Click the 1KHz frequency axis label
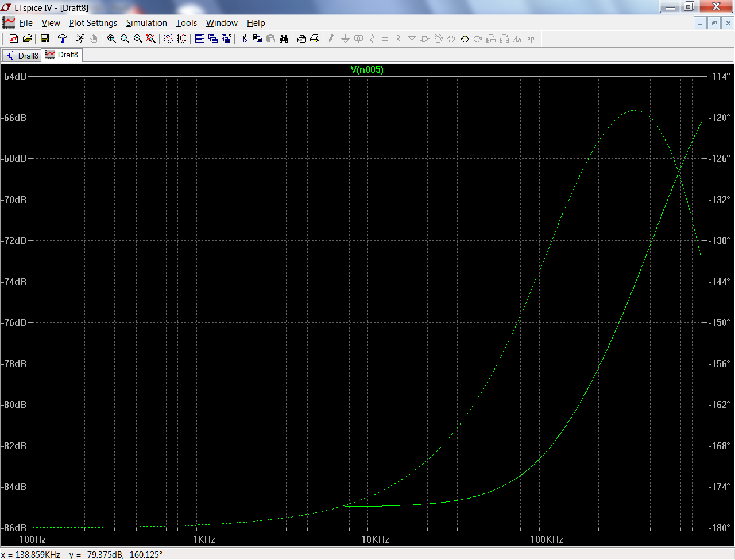The image size is (735, 560). pos(204,539)
